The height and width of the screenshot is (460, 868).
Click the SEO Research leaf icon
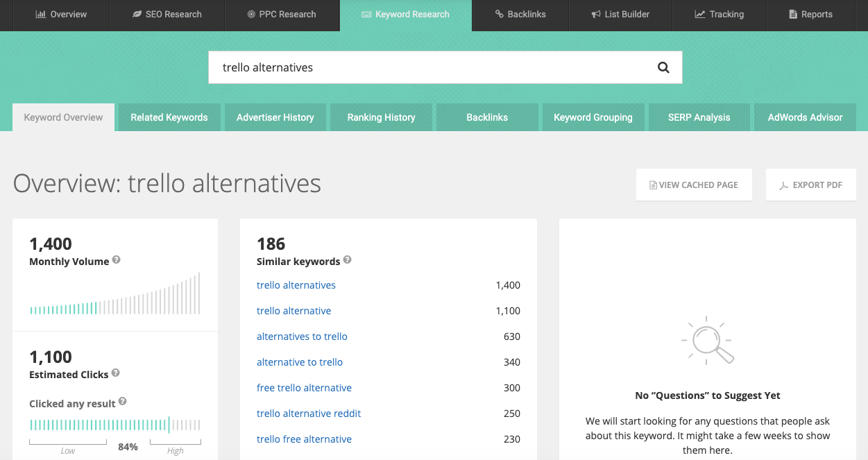(x=137, y=14)
